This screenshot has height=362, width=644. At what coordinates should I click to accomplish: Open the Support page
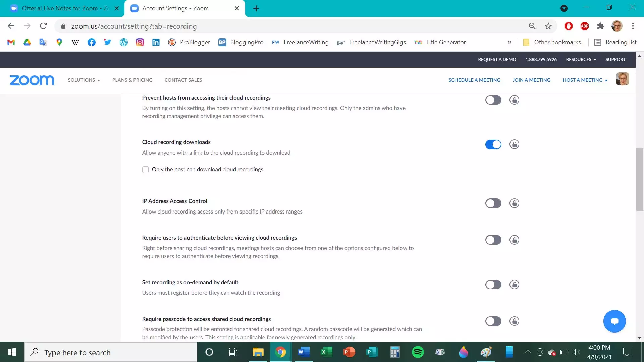pyautogui.click(x=615, y=59)
